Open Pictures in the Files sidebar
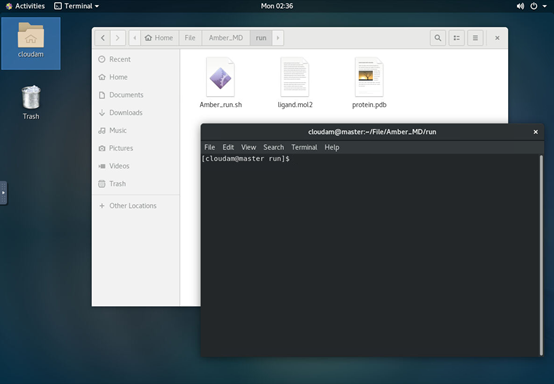The height and width of the screenshot is (384, 554). pyautogui.click(x=136, y=148)
